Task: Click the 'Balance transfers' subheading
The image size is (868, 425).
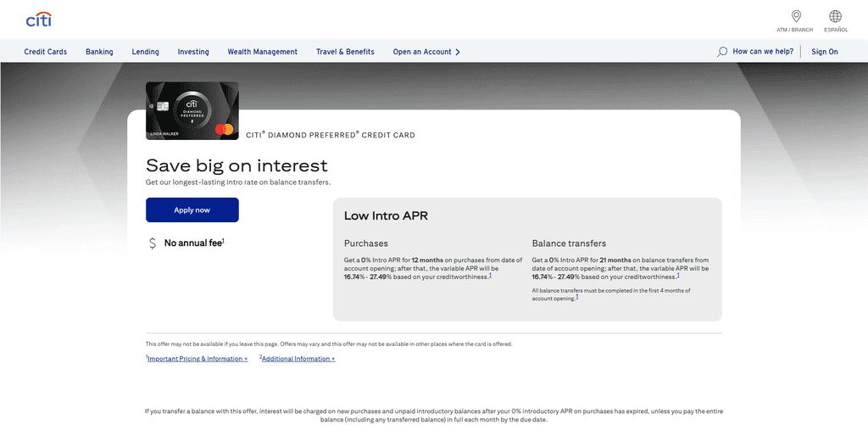Action: tap(569, 243)
